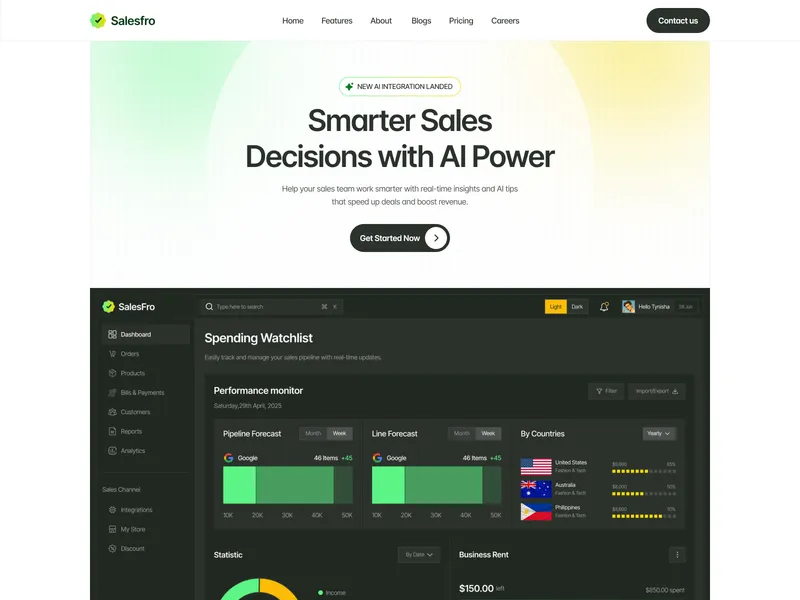Open Orders in the sidebar
Image resolution: width=800 pixels, height=600 pixels.
130,354
